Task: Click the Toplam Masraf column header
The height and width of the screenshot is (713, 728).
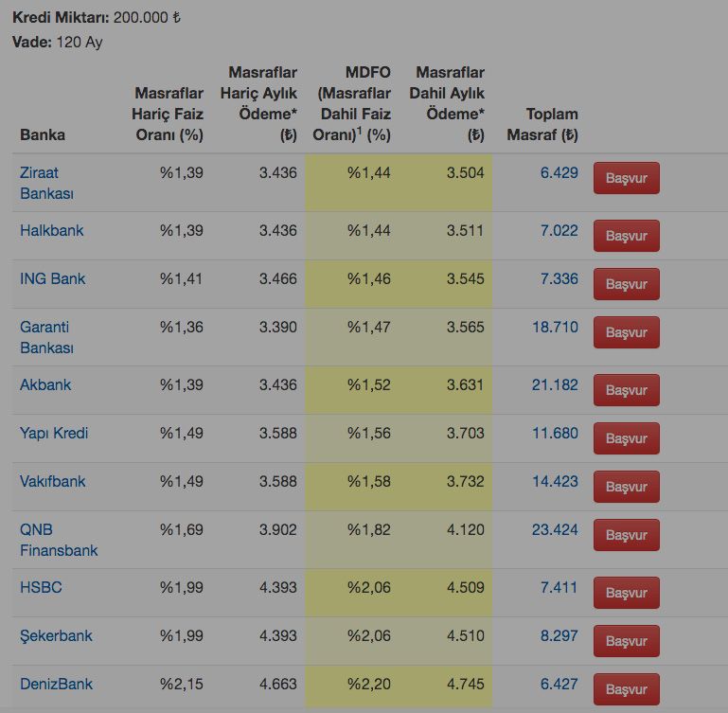Action: pos(542,124)
